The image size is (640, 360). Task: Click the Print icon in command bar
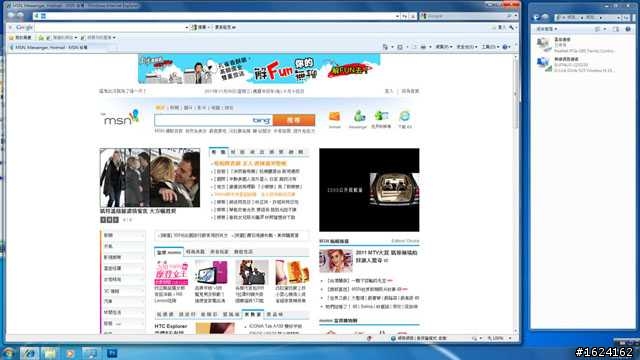point(423,47)
